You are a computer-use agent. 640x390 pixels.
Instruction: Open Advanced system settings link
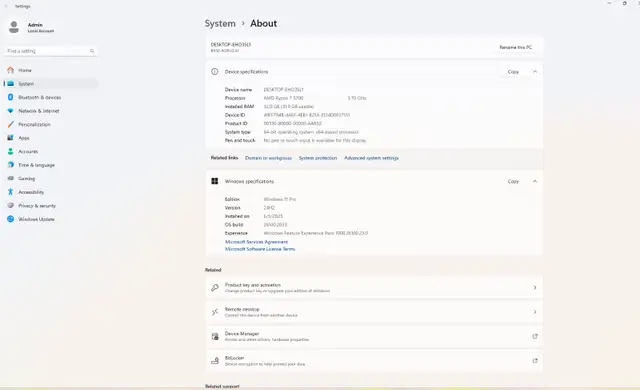pyautogui.click(x=371, y=158)
